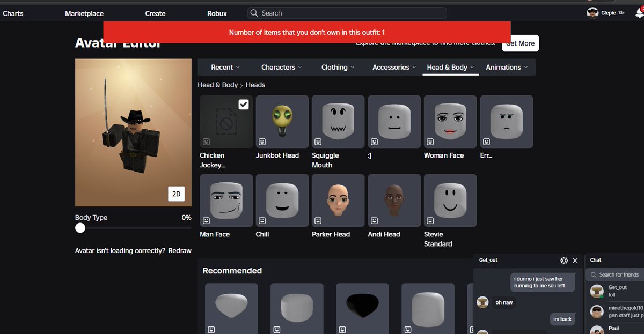644x334 pixels.
Task: Click the emote icon on Parker Head
Action: [x=318, y=220]
